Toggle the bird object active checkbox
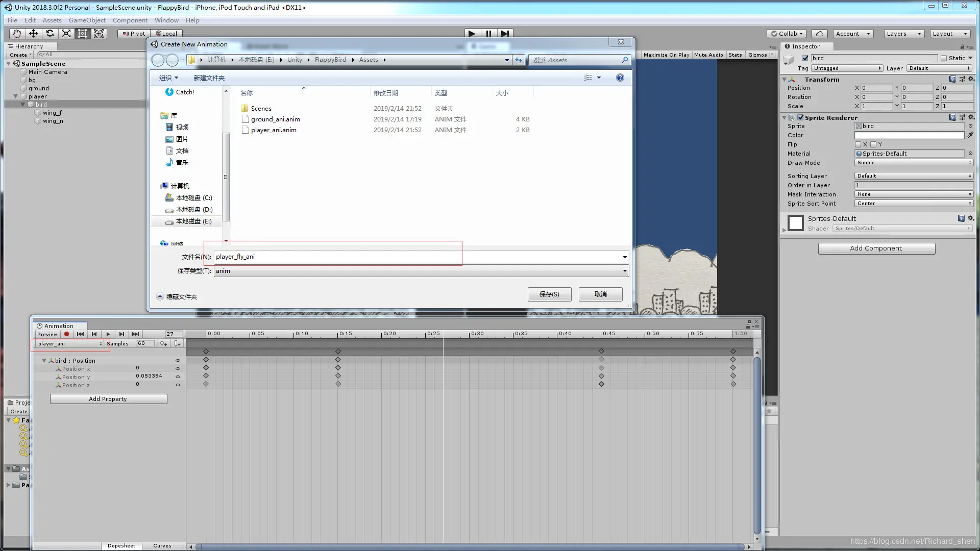Image resolution: width=980 pixels, height=551 pixels. (805, 58)
